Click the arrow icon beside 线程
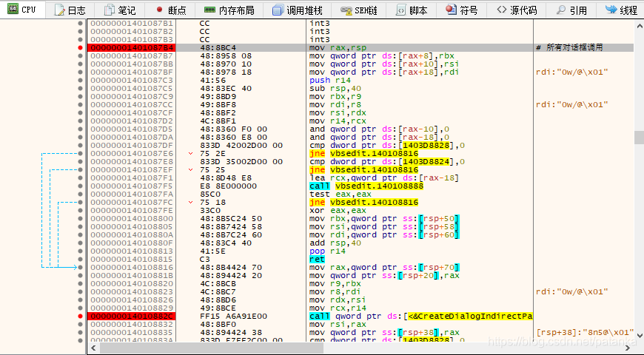The image size is (644, 355). coord(611,9)
